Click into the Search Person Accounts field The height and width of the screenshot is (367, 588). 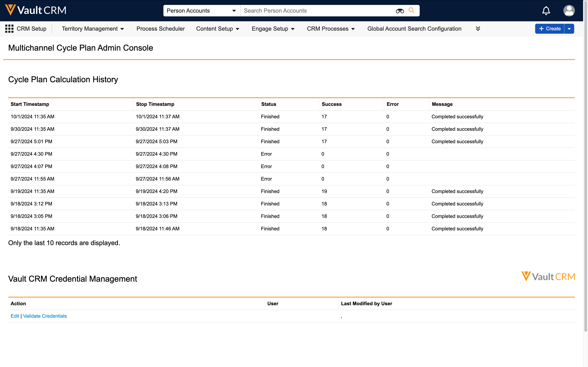point(316,11)
